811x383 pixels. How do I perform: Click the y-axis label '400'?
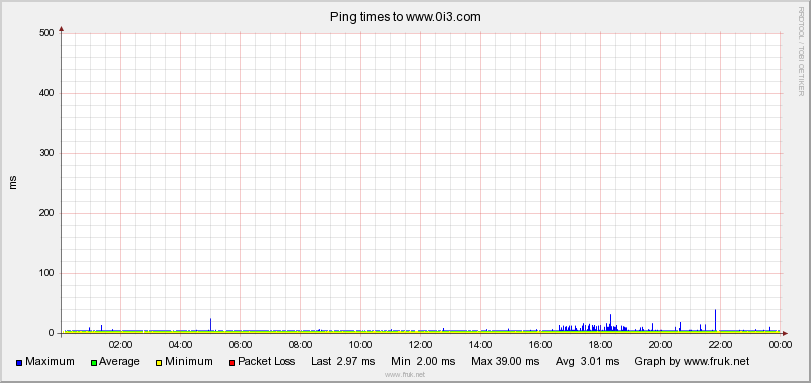pyautogui.click(x=47, y=93)
